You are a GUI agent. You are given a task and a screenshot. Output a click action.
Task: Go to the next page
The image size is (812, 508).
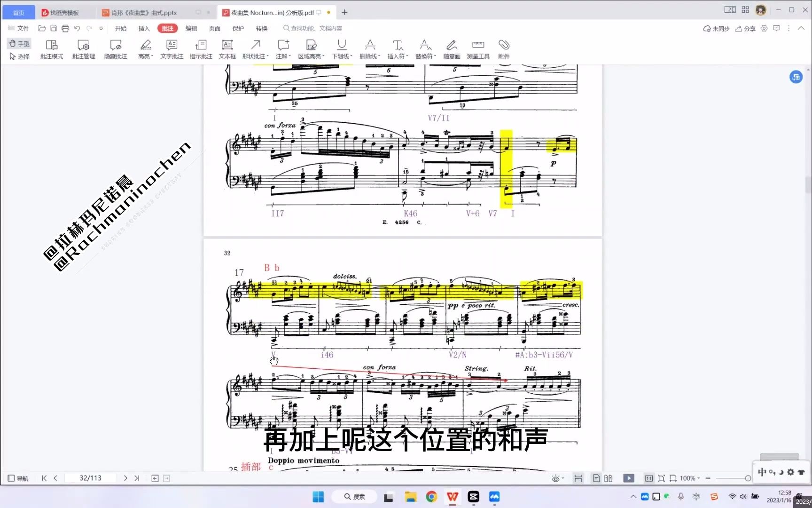pyautogui.click(x=125, y=478)
